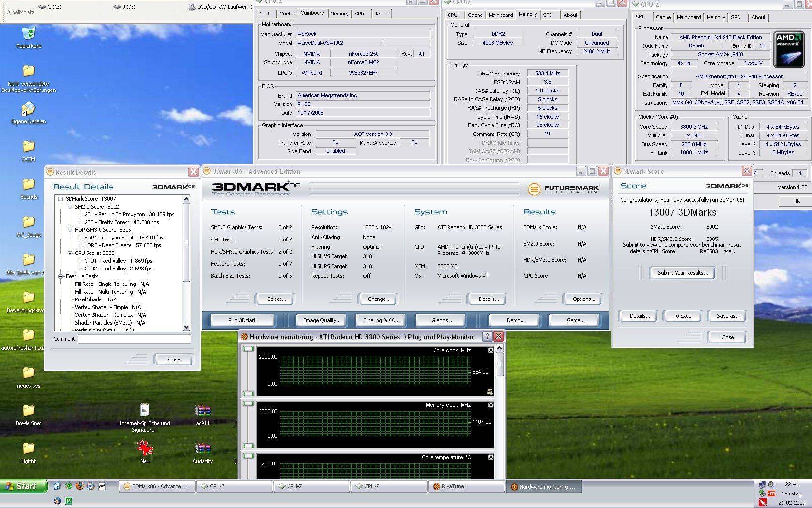Click lower slider handle beside Core clock graph
The width and height of the screenshot is (812, 508).
coord(248,393)
